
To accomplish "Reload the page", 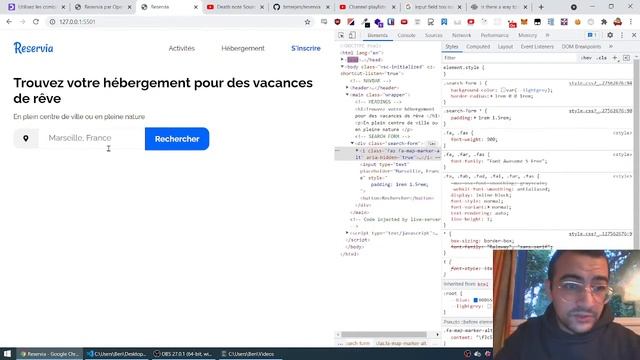I will click(x=36, y=22).
